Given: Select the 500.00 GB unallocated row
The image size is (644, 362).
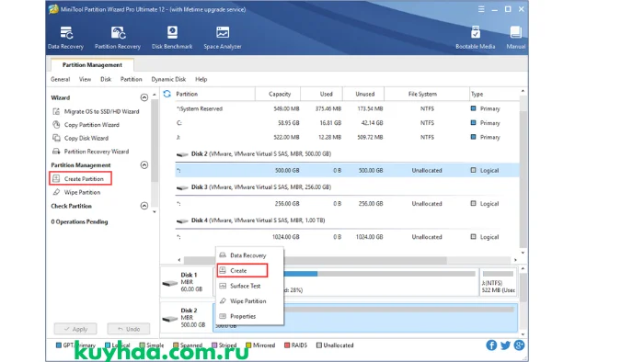Looking at the screenshot, I should pyautogui.click(x=348, y=170).
